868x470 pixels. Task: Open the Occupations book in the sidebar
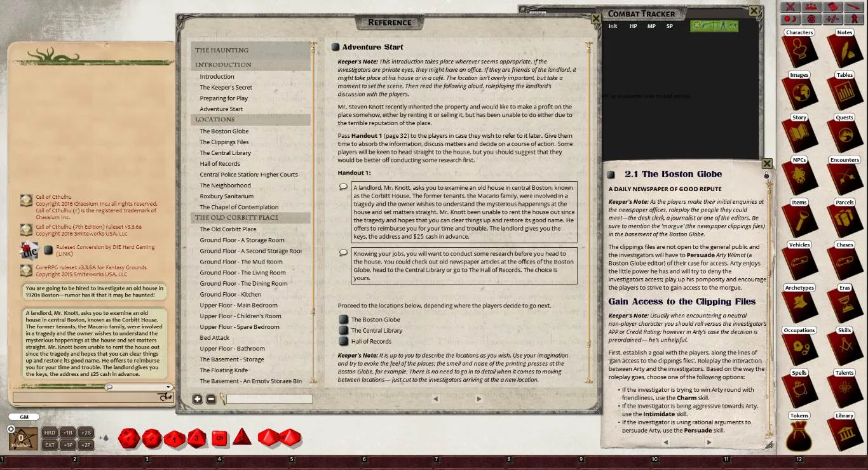799,347
